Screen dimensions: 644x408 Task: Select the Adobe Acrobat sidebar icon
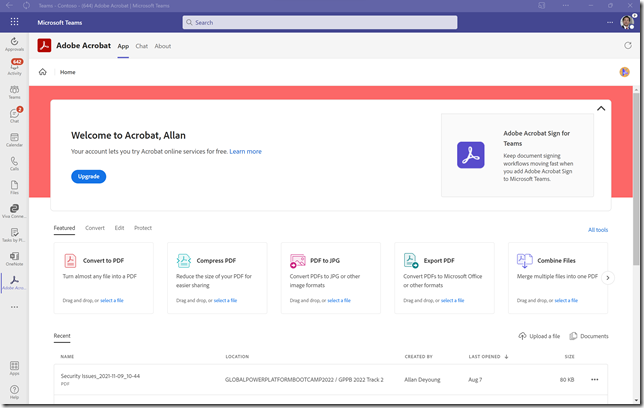point(14,283)
